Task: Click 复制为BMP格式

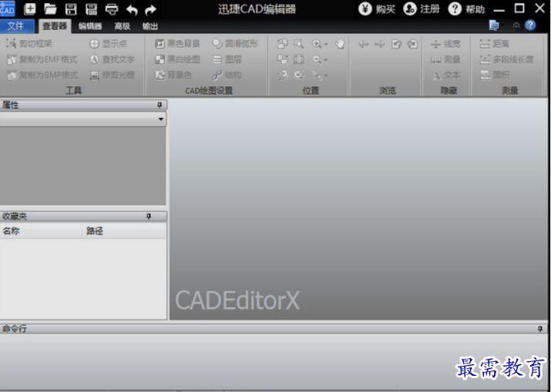Action: (x=42, y=75)
